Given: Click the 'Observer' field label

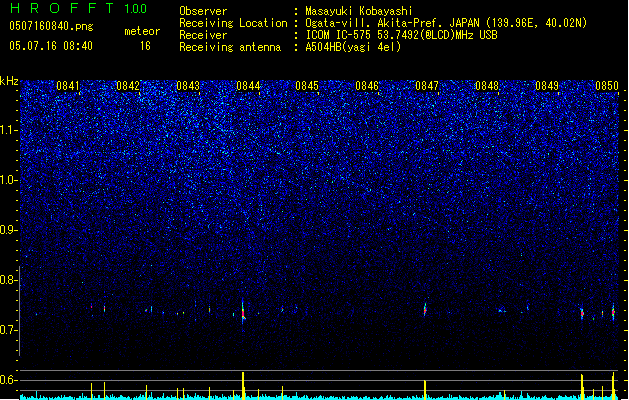Looking at the screenshot, I should [203, 11].
